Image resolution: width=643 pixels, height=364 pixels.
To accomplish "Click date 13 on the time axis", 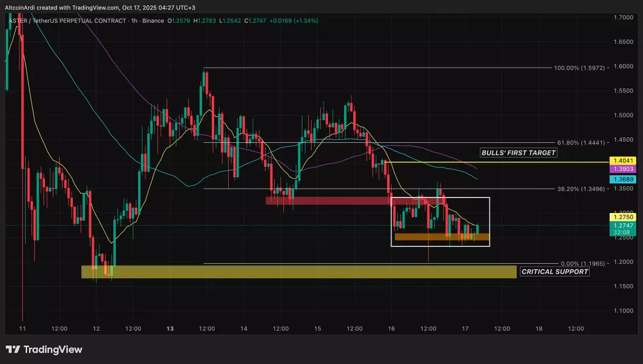I will pos(170,329).
